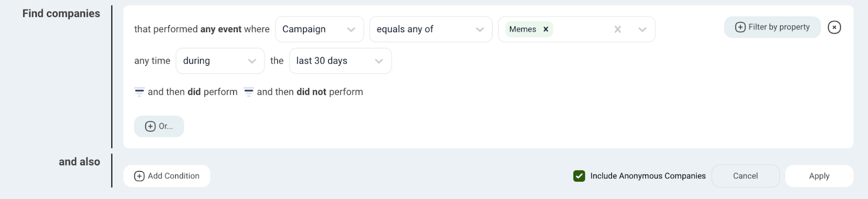Screen dimensions: 868x199
Task: Remove the Memes tag with its x icon
Action: coord(546,29)
